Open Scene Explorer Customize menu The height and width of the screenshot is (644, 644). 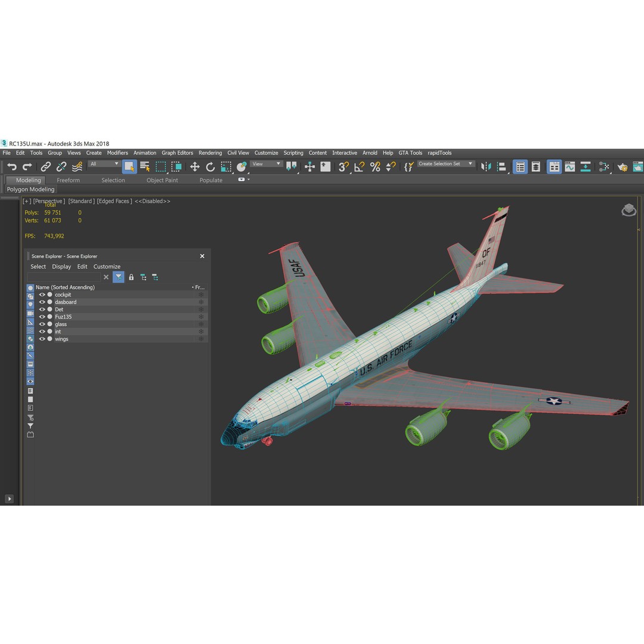107,267
